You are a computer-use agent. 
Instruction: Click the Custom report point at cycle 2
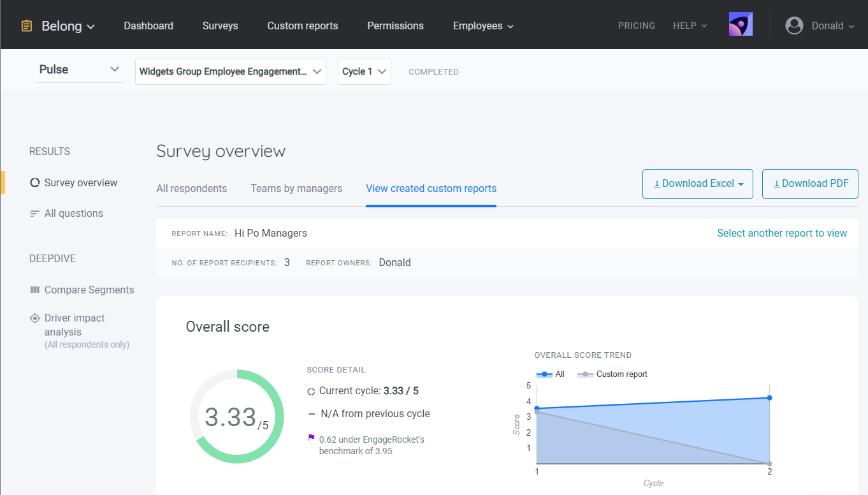[770, 464]
